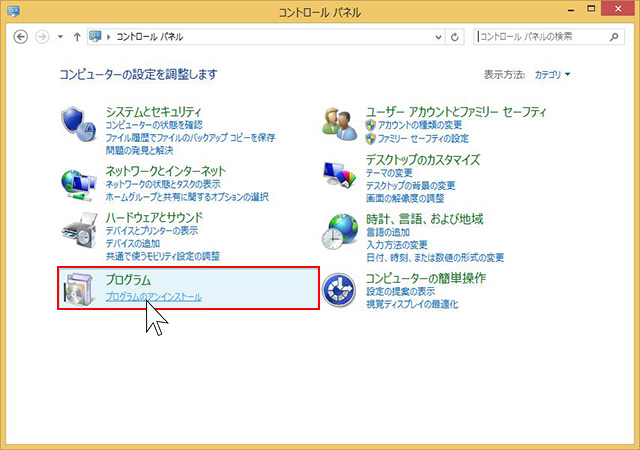Open the カテゴリ view-by dropdown
640x450 pixels.
click(x=552, y=75)
